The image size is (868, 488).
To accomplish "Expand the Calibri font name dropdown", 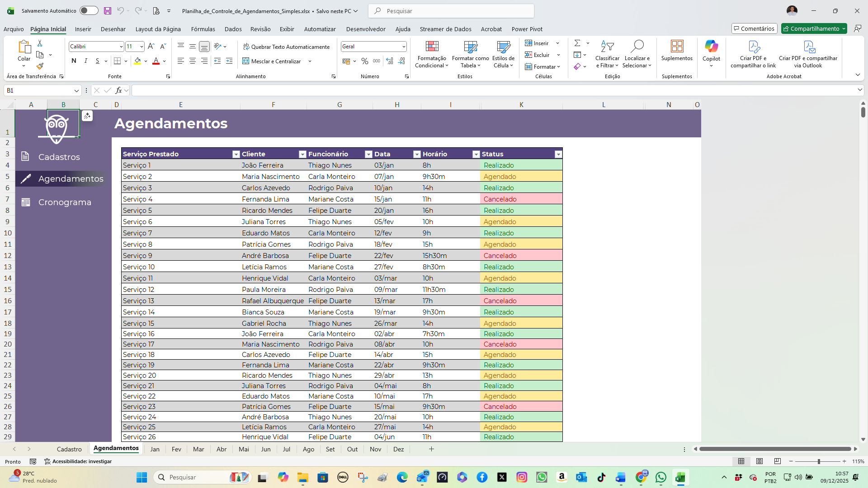I will click(x=121, y=47).
